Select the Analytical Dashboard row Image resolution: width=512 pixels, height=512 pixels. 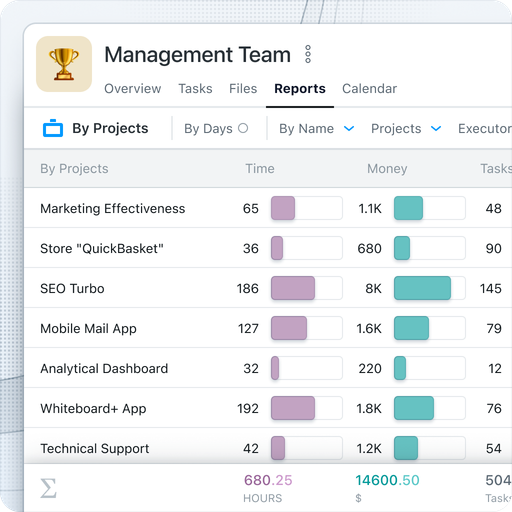[268, 368]
